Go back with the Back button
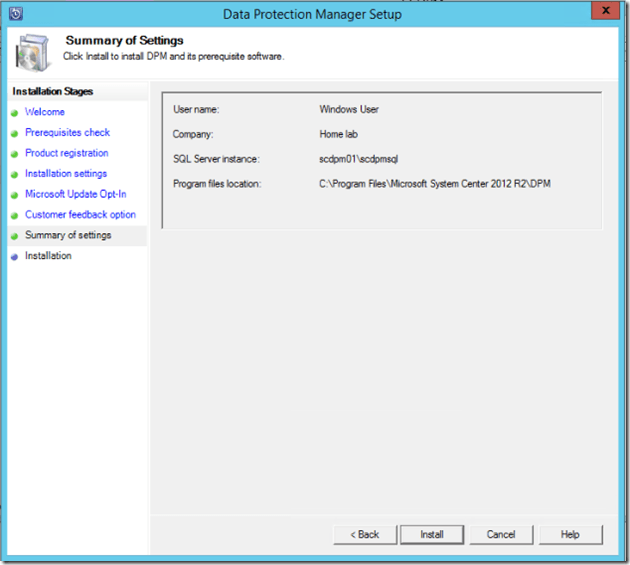 364,534
